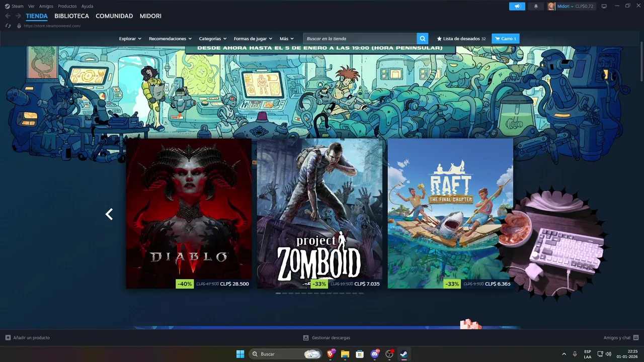Open the Diablo IV game capsule
This screenshot has height=362, width=644.
189,213
